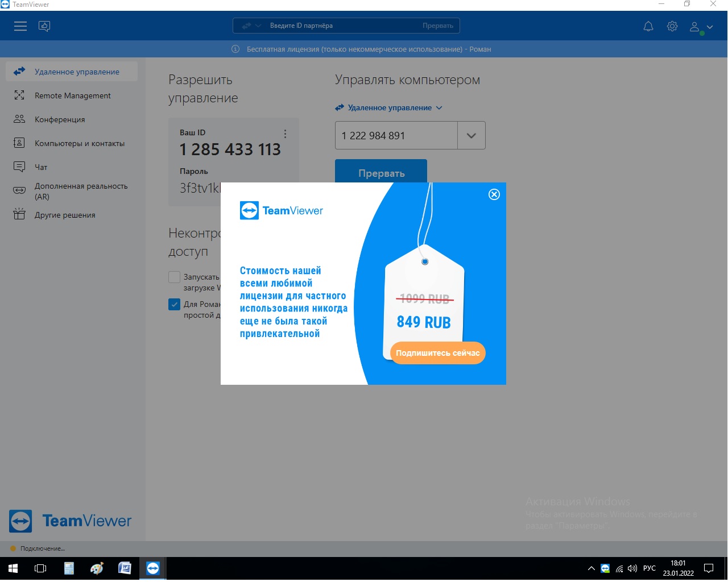Open Компьютеры и контакты section

[x=72, y=143]
